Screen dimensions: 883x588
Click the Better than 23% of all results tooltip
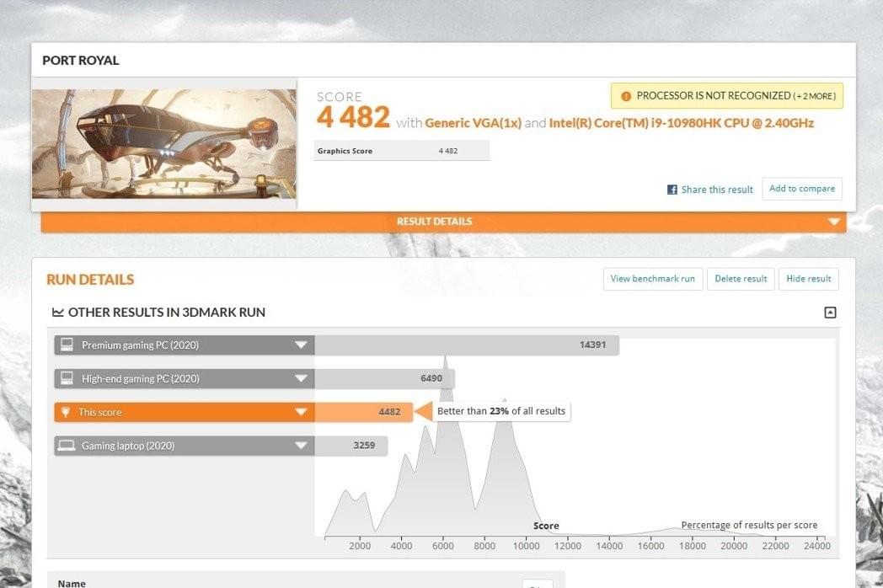pyautogui.click(x=501, y=411)
